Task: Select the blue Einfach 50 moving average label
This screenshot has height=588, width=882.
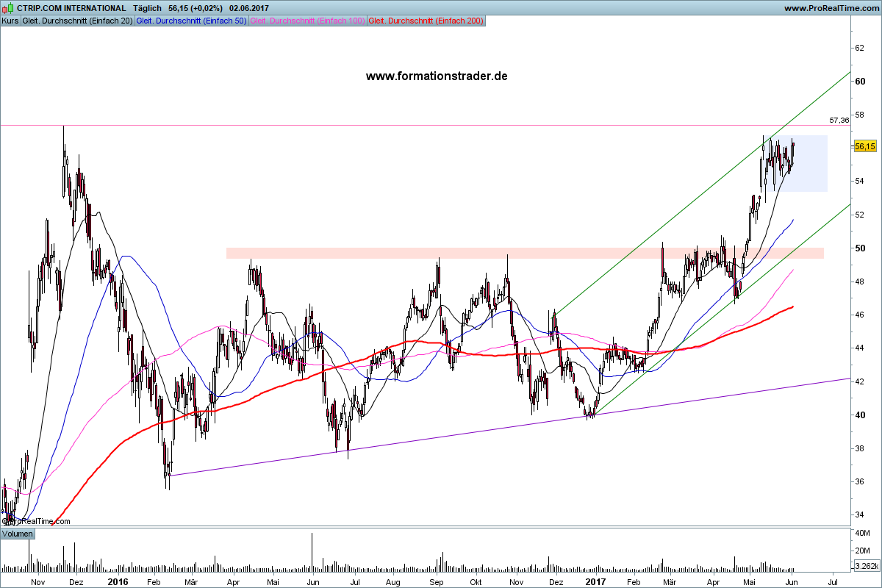Action: (x=191, y=21)
